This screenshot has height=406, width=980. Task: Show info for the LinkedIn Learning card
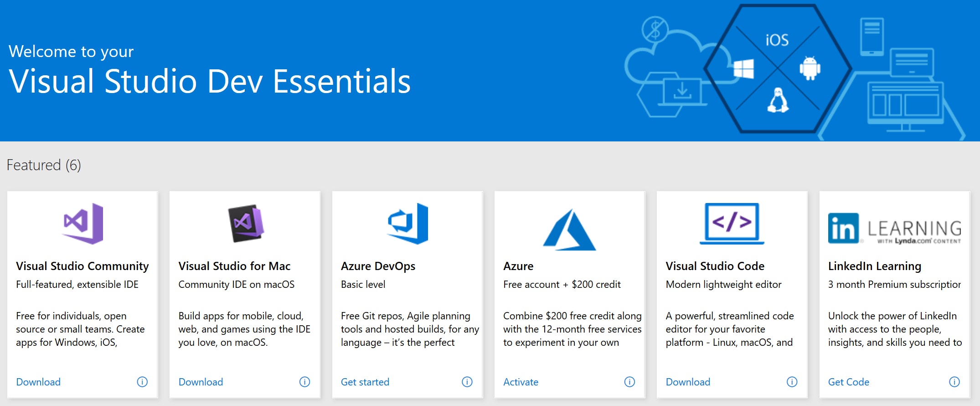tap(954, 382)
